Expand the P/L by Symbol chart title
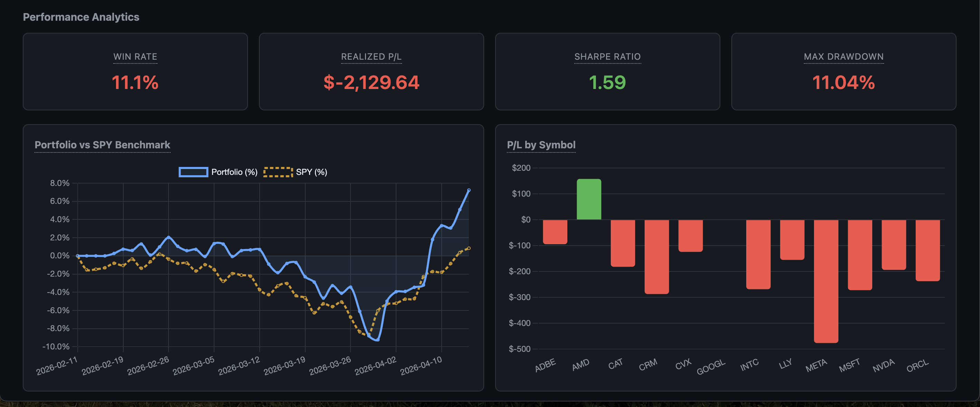 (541, 145)
